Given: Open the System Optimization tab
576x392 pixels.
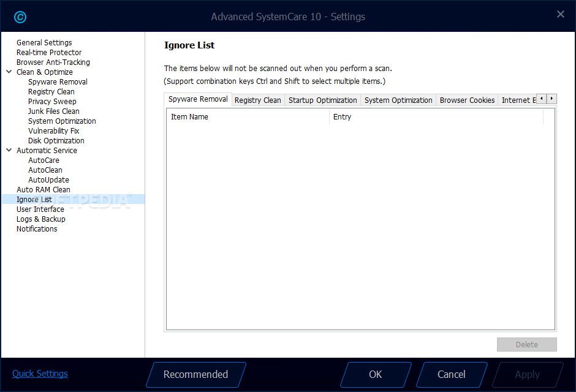Looking at the screenshot, I should click(x=398, y=100).
